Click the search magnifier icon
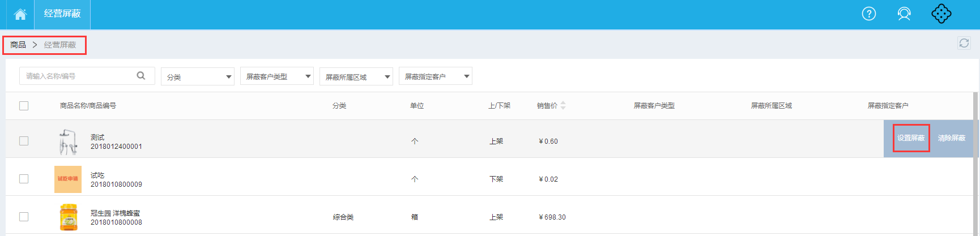 coord(141,76)
